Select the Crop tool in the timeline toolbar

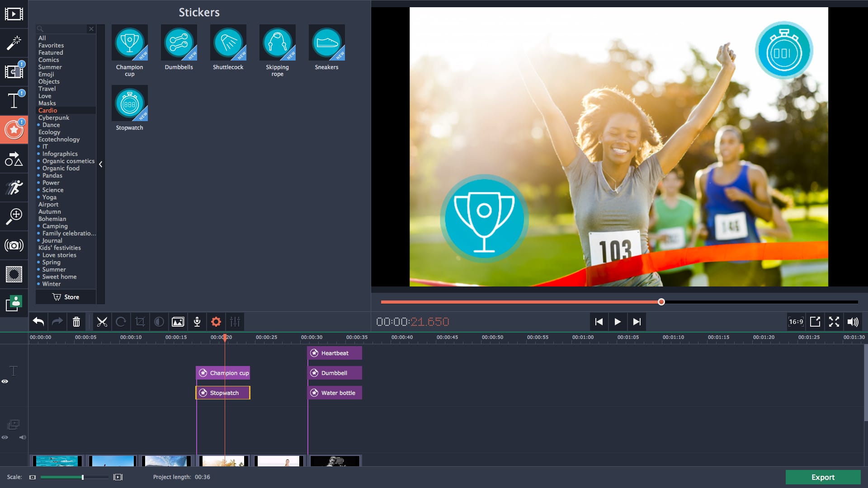click(140, 322)
